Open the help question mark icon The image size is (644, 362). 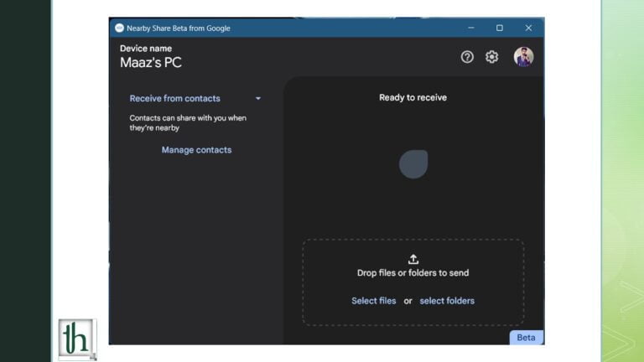coord(467,57)
